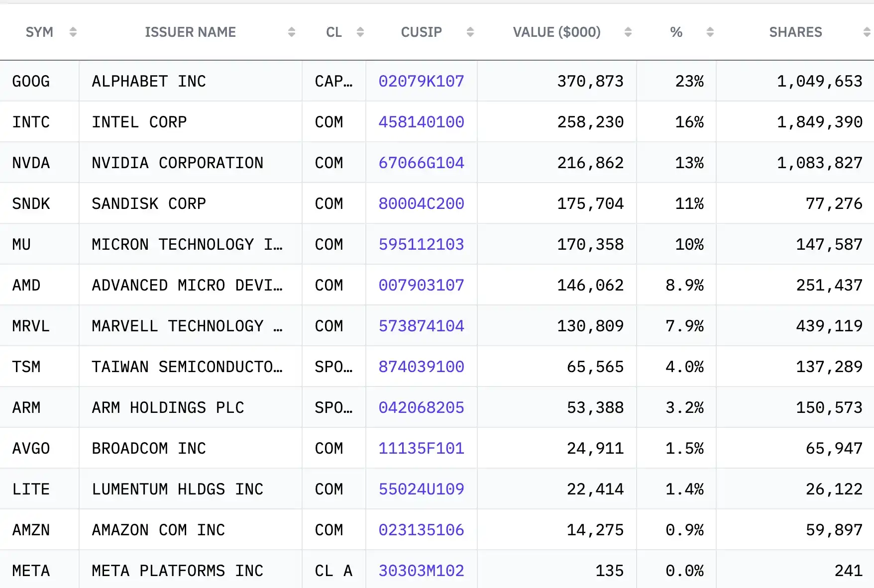
Task: Open CUSIP link 02079K107 for Alphabet
Action: click(421, 81)
